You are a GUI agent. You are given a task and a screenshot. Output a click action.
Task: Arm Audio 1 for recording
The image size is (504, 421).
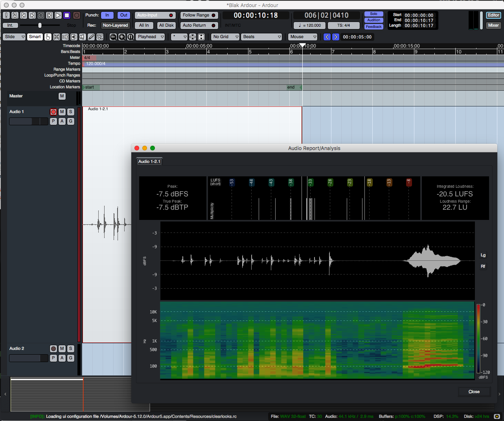click(x=53, y=112)
